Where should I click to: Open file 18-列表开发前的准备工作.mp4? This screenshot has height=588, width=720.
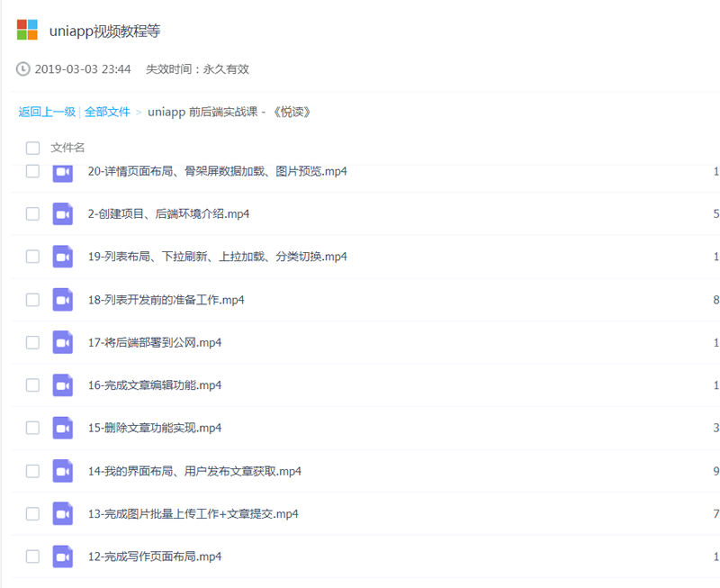point(166,300)
